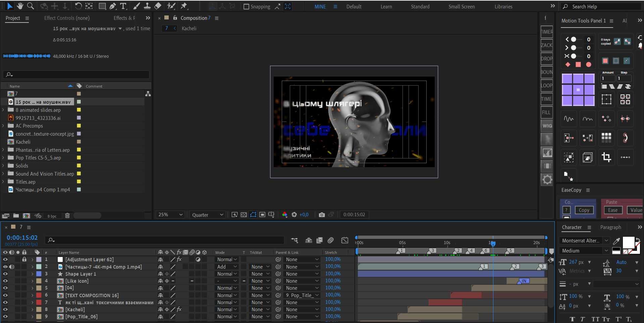Select the Clone Stamp tool
Screen dimensions: 644x323
pos(147,6)
